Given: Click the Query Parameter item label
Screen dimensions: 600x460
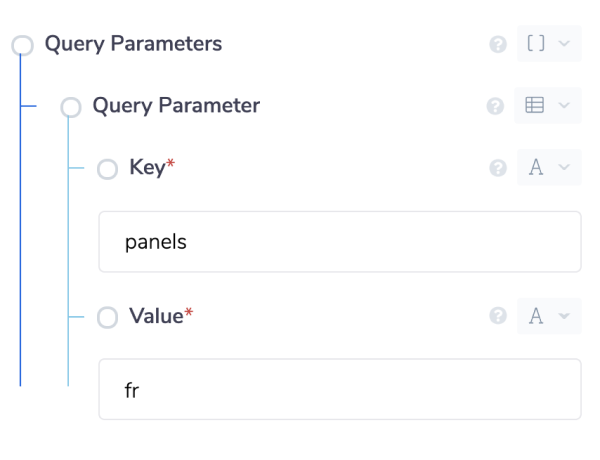Looking at the screenshot, I should click(x=176, y=106).
